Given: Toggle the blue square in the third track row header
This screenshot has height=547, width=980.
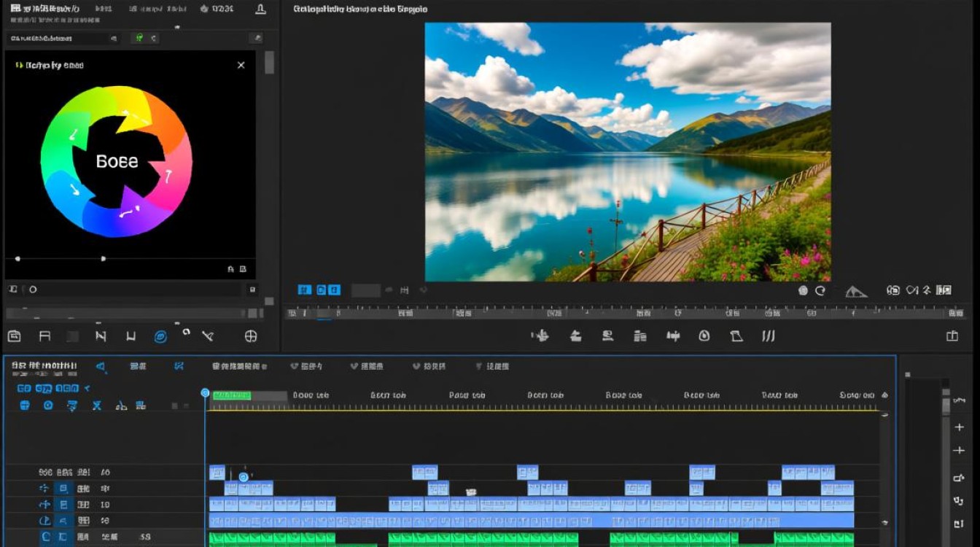Looking at the screenshot, I should pos(63,505).
